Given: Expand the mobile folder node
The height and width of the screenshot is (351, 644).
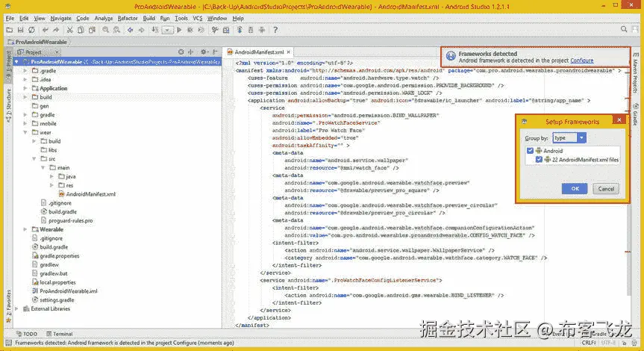Looking at the screenshot, I should 25,124.
